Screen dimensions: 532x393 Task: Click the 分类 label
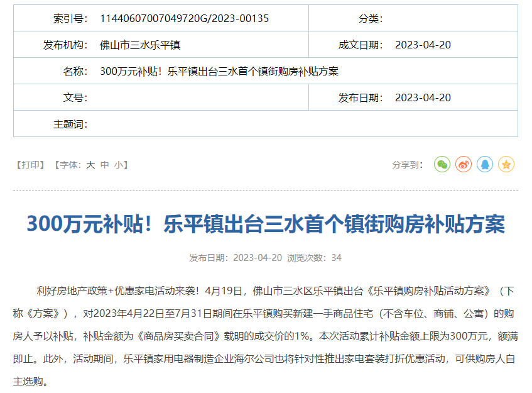(x=371, y=18)
